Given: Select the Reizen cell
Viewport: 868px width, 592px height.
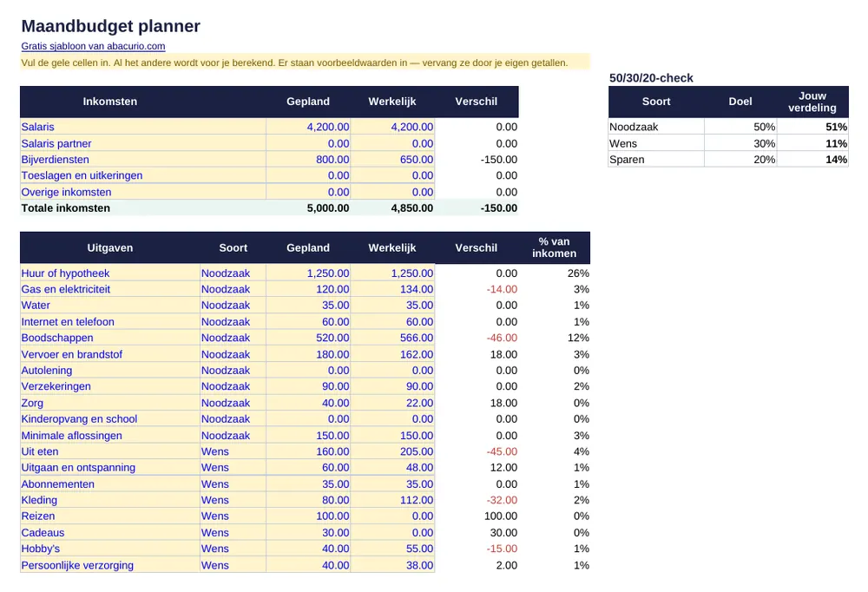Looking at the screenshot, I should (x=110, y=516).
